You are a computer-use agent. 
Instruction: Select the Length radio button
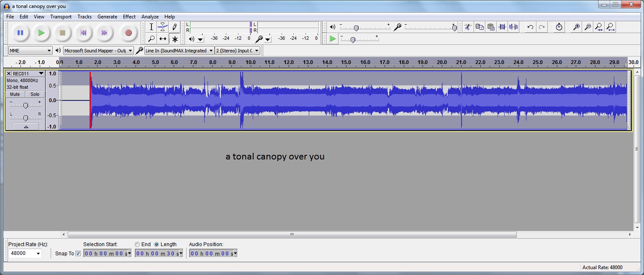click(x=157, y=244)
